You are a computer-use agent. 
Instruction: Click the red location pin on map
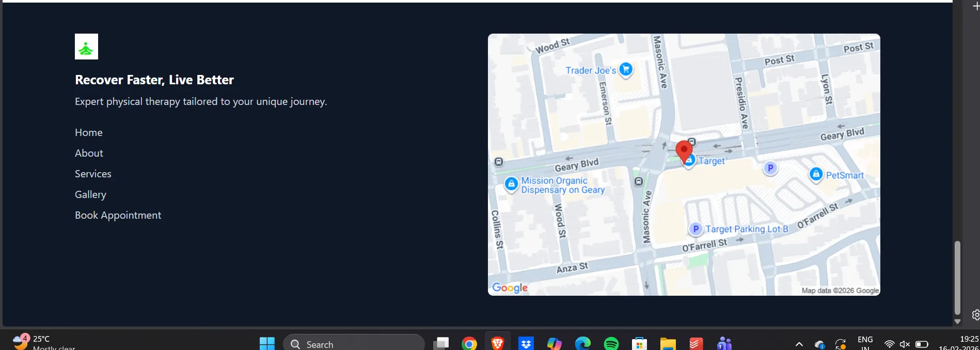click(x=684, y=151)
